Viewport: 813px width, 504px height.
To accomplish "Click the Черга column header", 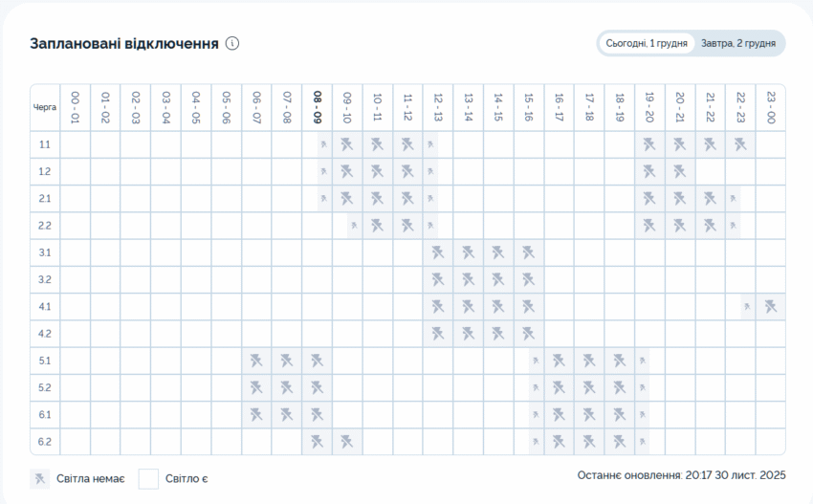I will click(45, 107).
